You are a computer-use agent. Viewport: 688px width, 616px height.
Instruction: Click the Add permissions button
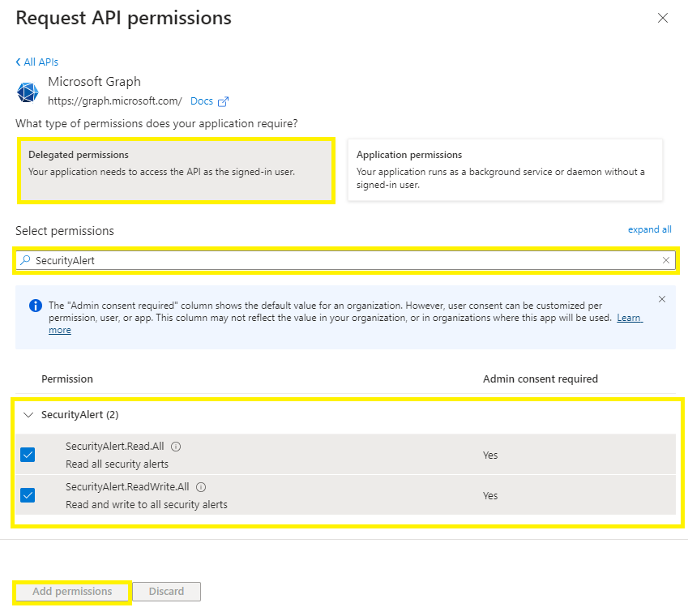pos(72,592)
